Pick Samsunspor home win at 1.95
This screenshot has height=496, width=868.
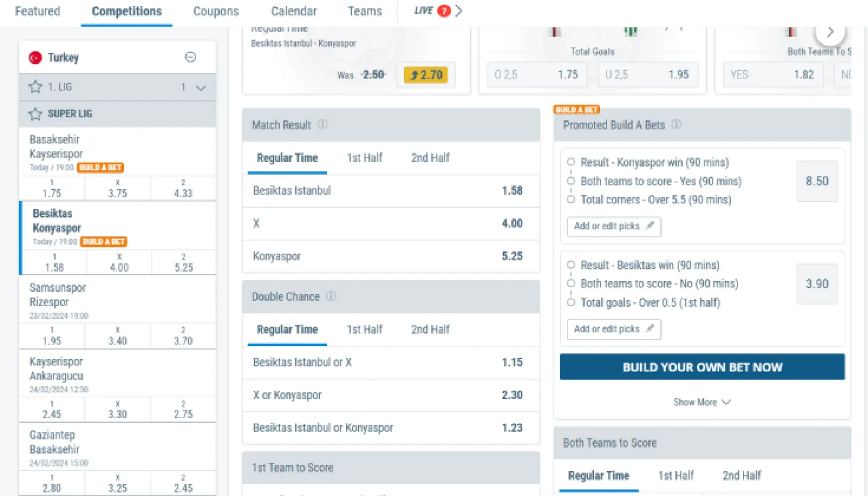click(x=52, y=336)
